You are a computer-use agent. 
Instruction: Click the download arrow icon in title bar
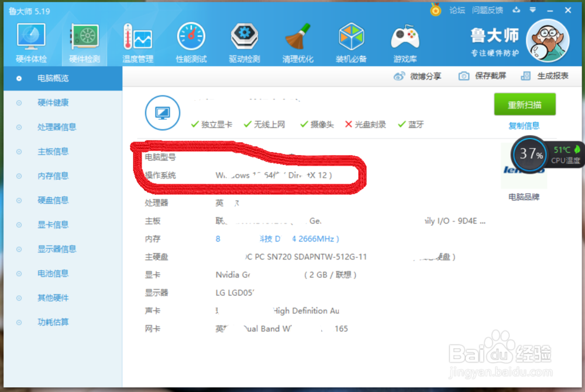point(517,10)
